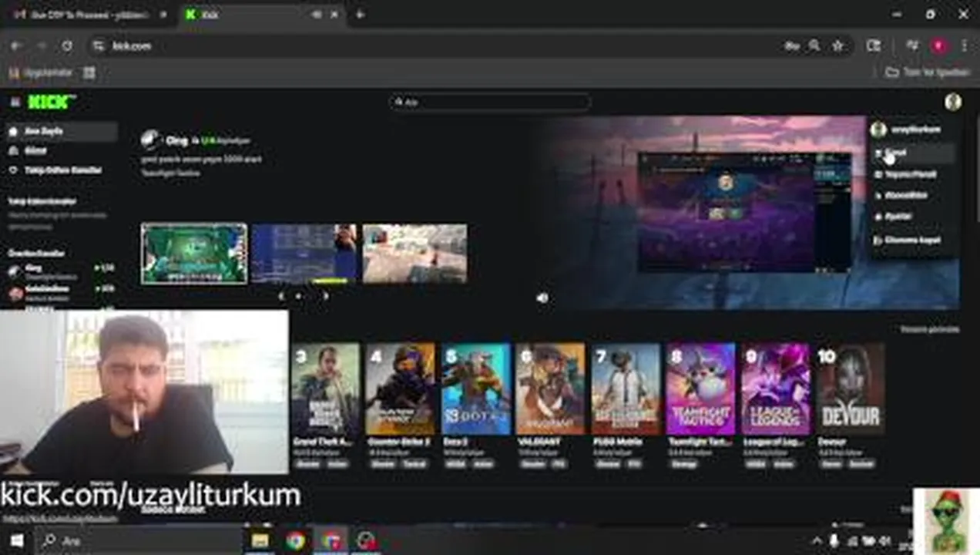This screenshot has width=980, height=555.
Task: Open the Chrome three-dot menu
Action: tap(964, 46)
